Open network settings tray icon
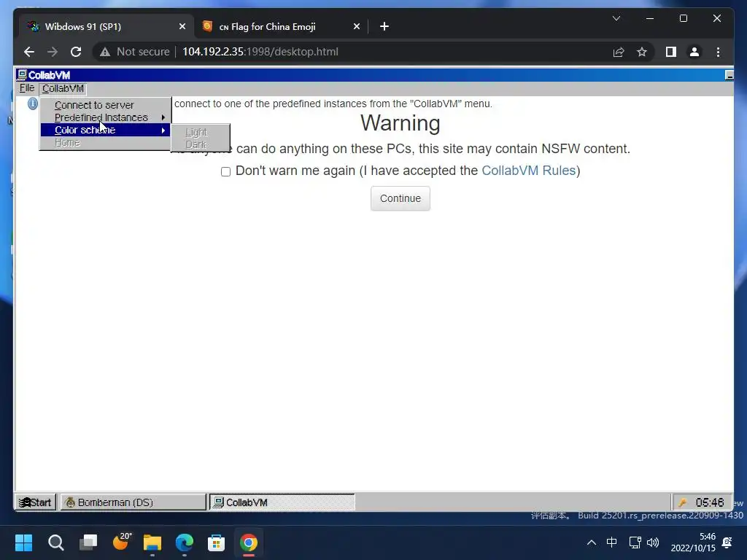Image resolution: width=747 pixels, height=560 pixels. click(x=635, y=542)
